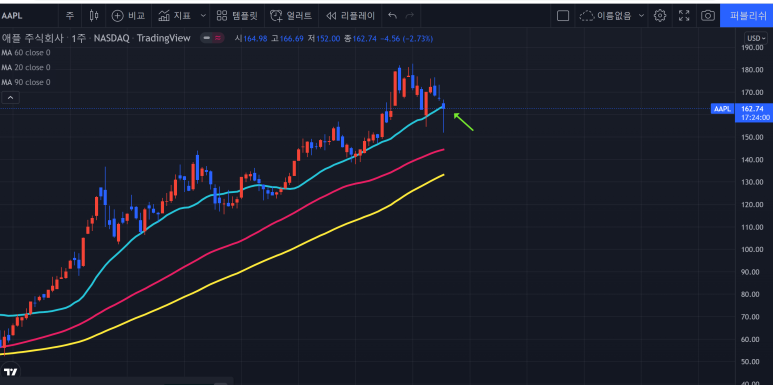Screen dimensions: 773x385
Task: Click the cloud save 이름없음 layout
Action: pyautogui.click(x=605, y=16)
